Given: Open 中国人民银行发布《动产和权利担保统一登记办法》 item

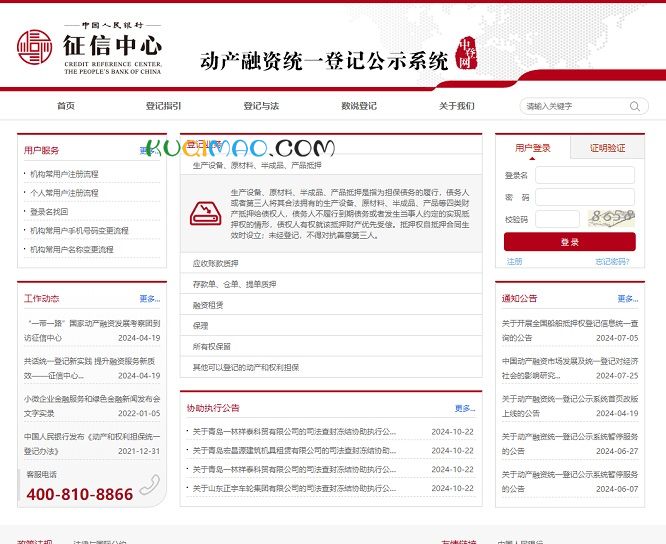Looking at the screenshot, I should [92, 444].
